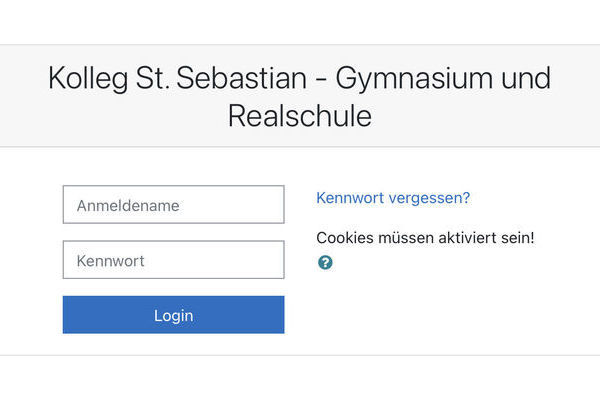Open the blue help icon below cookies notice
Screen dimensions: 600x400
325,263
